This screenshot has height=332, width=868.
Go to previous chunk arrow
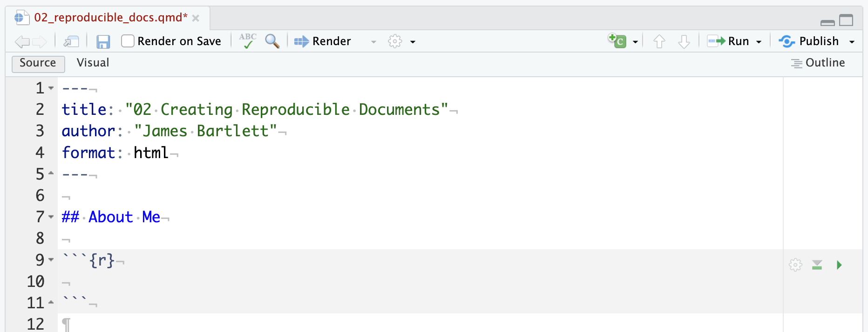(x=659, y=41)
